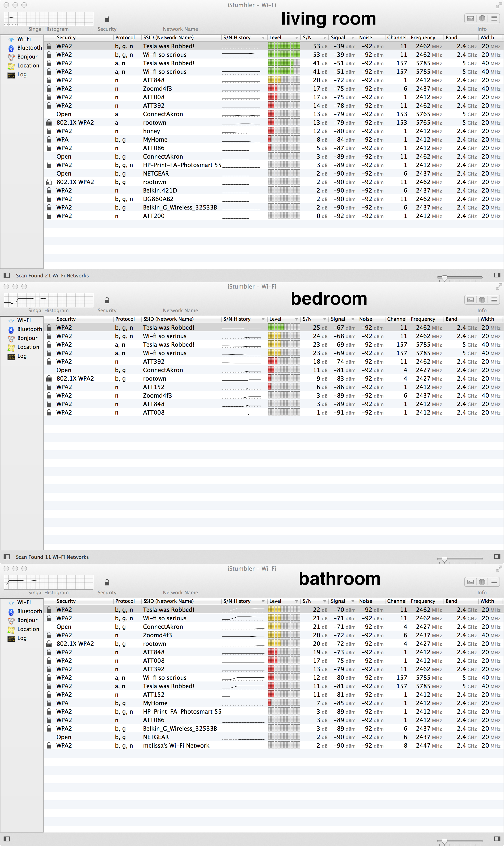
Task: Select the Info view in the segmented control
Action: pos(482,18)
